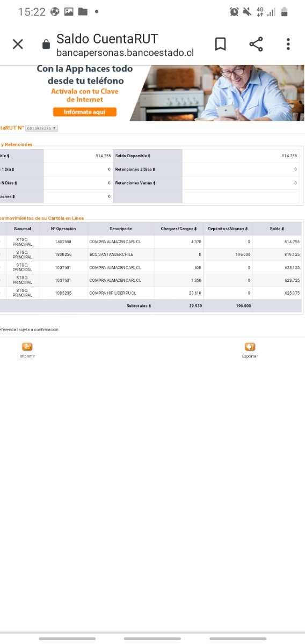Tap the app promotion banner photo
305x644 pixels.
tap(217, 93)
